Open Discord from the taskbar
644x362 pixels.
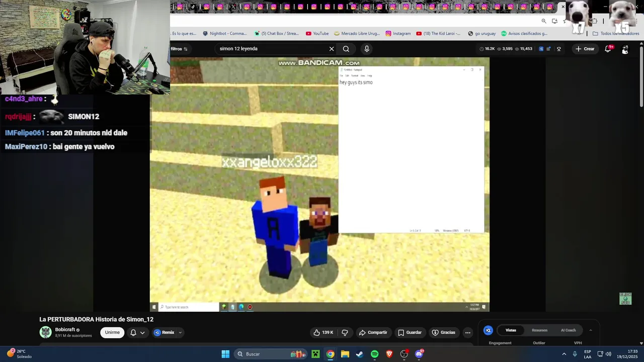[419, 354]
